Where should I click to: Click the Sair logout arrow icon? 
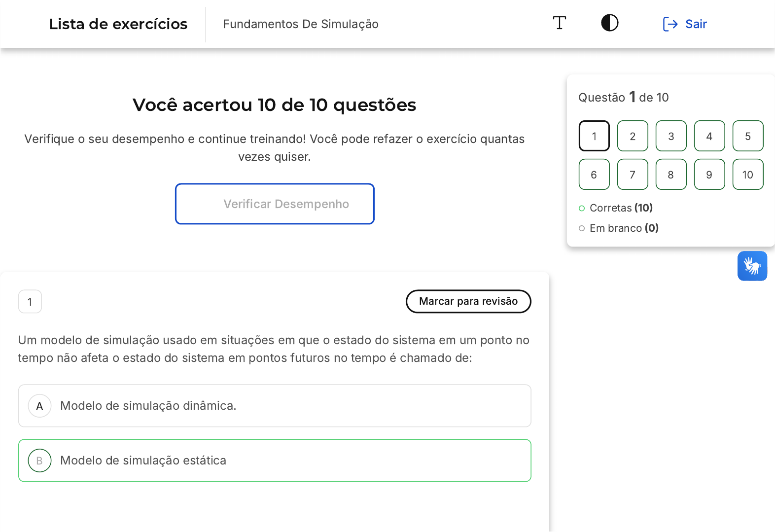click(x=670, y=24)
